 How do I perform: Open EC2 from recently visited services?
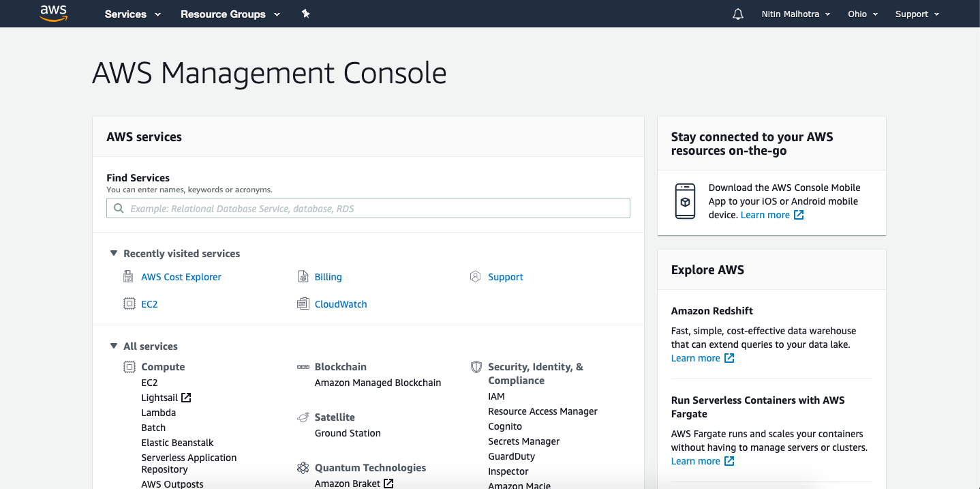point(149,304)
